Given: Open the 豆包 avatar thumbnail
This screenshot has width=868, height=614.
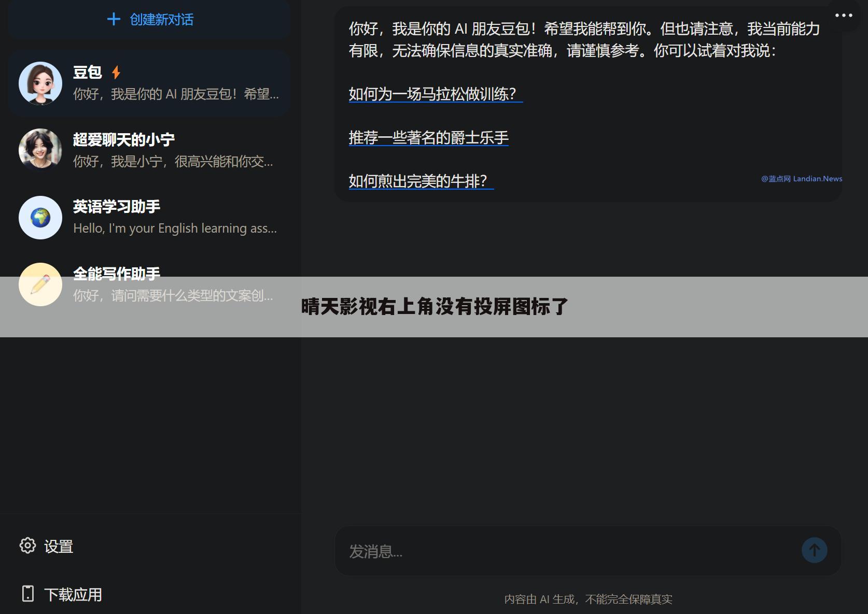Looking at the screenshot, I should (x=40, y=83).
